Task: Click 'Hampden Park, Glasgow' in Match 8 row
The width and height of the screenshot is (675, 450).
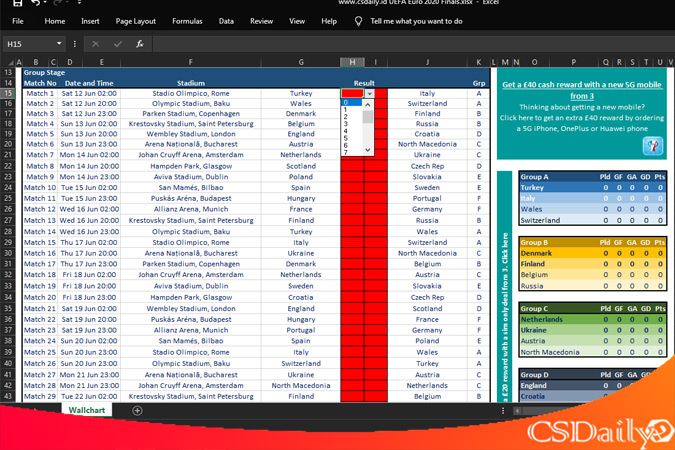Action: coord(191,166)
